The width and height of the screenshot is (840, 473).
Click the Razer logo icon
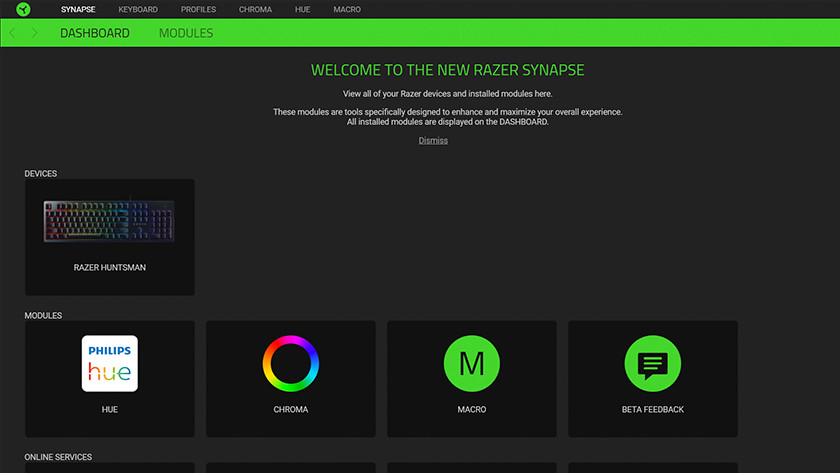23,9
